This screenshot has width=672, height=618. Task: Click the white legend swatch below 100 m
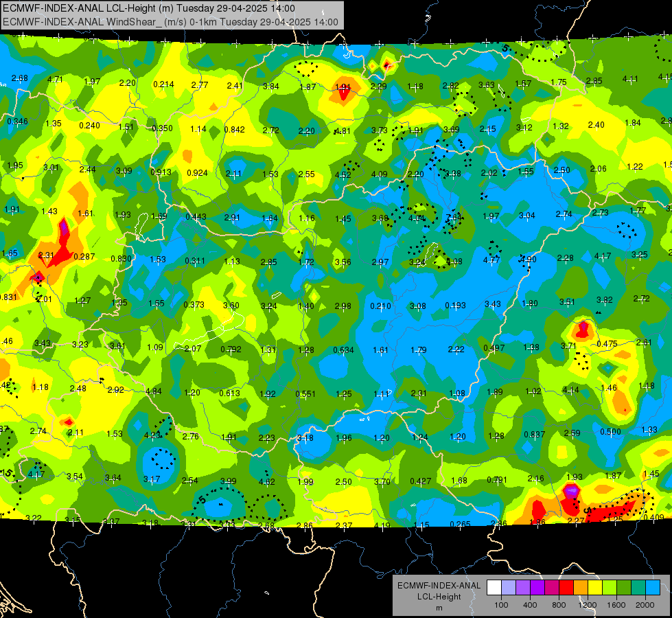494,588
